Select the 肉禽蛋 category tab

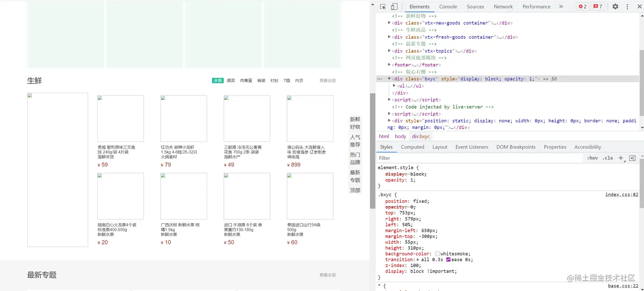246,81
